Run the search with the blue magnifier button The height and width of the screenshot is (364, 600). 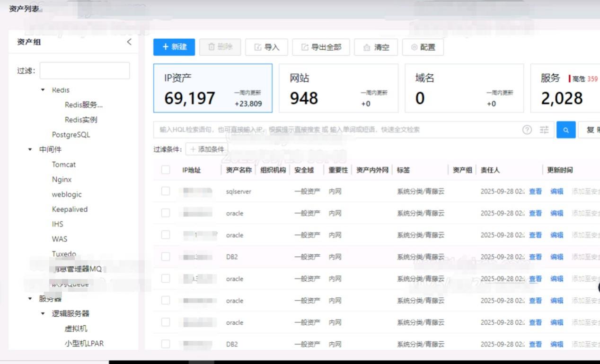[566, 130]
